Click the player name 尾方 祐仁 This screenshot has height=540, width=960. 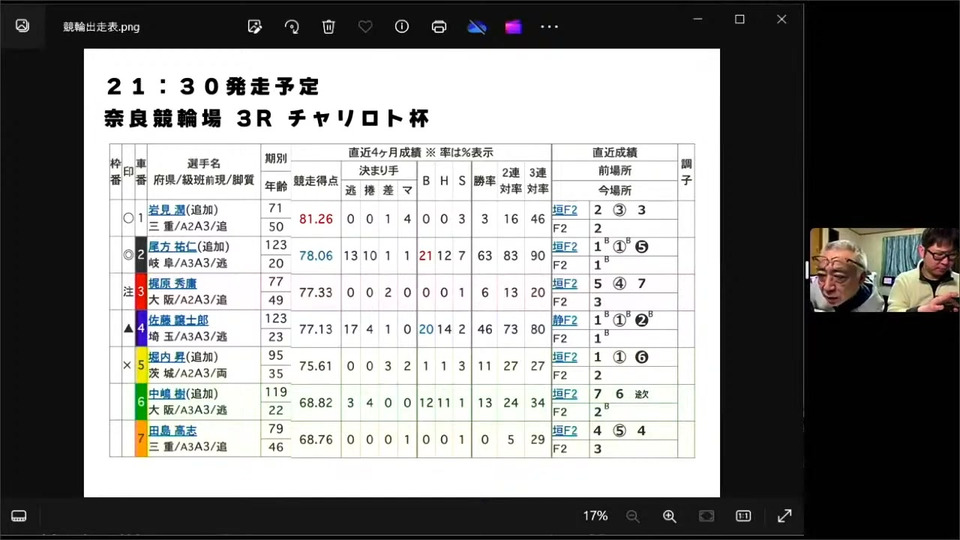173,247
